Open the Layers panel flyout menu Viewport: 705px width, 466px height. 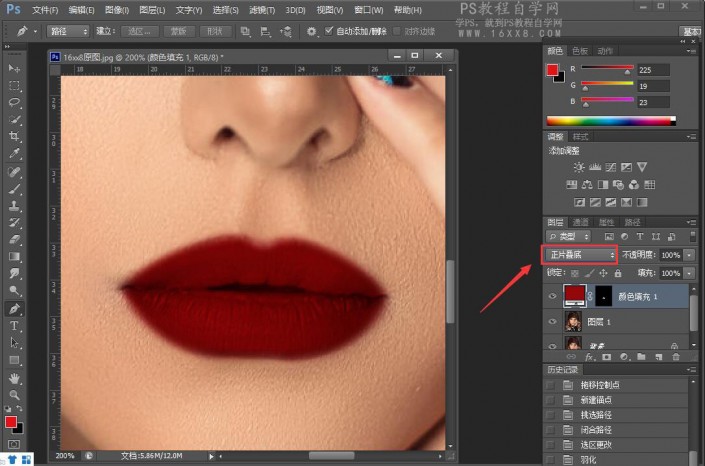click(691, 222)
